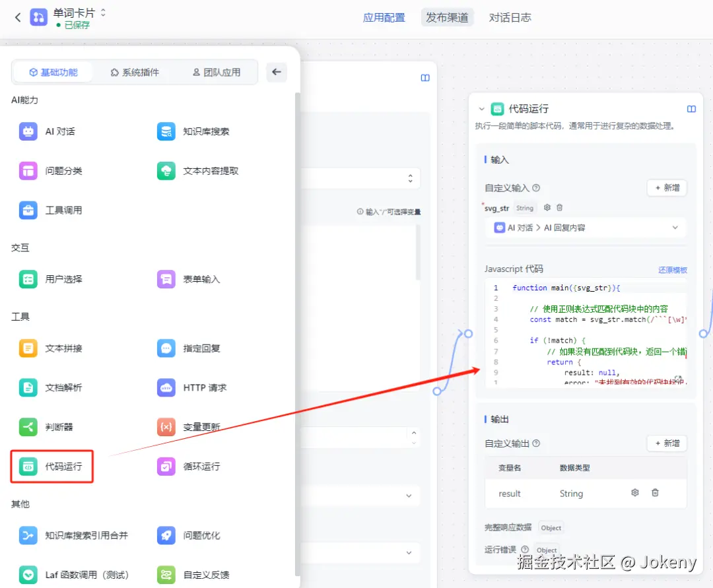Add a 变量更新 node
This screenshot has width=713, height=588.
pyautogui.click(x=189, y=427)
